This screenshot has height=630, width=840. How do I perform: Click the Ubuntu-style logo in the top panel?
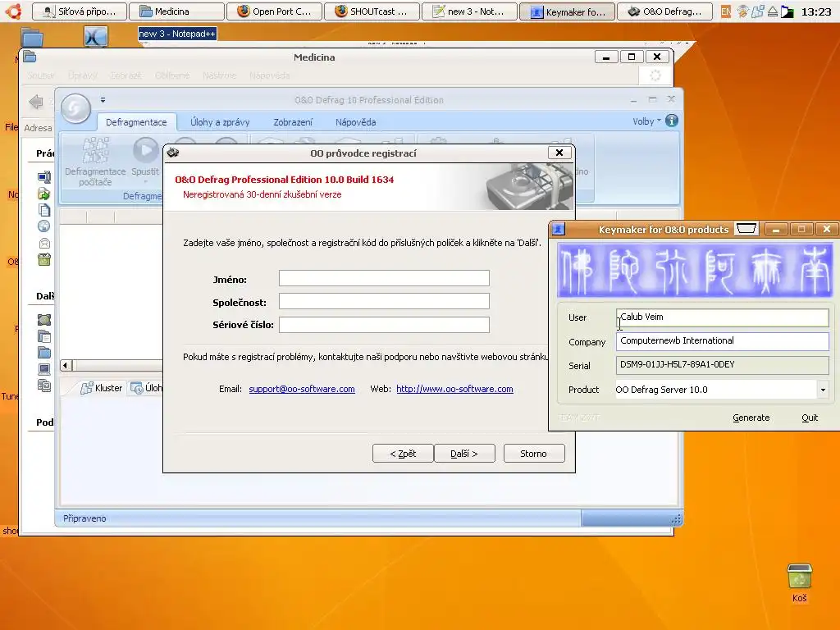[13, 11]
